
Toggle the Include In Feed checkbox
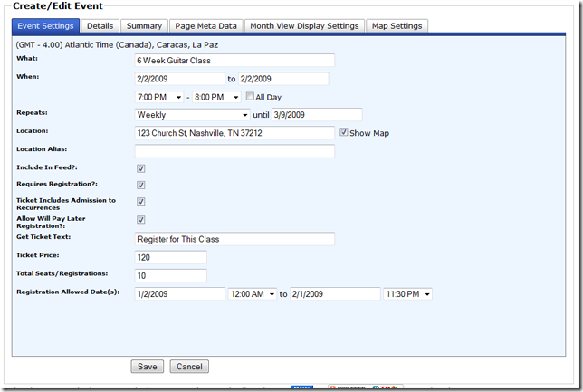tap(140, 168)
